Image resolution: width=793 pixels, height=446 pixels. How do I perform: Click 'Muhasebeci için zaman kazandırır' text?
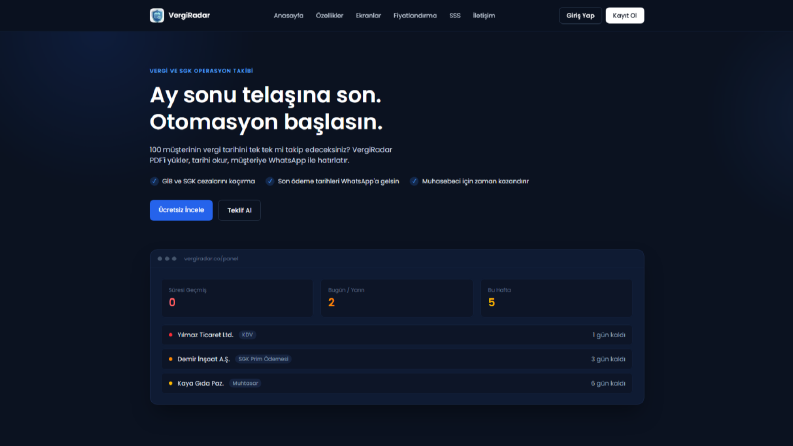(x=475, y=181)
